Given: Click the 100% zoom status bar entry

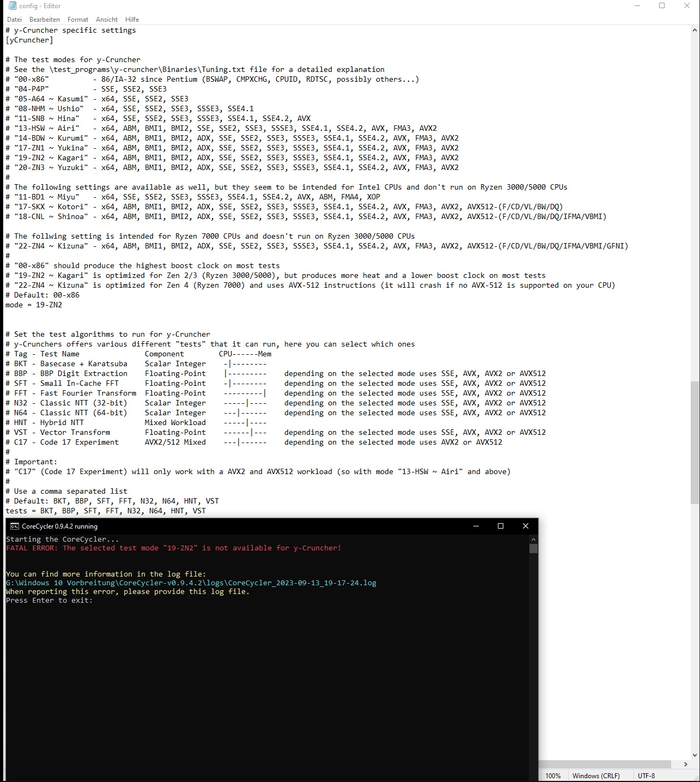Looking at the screenshot, I should (553, 775).
